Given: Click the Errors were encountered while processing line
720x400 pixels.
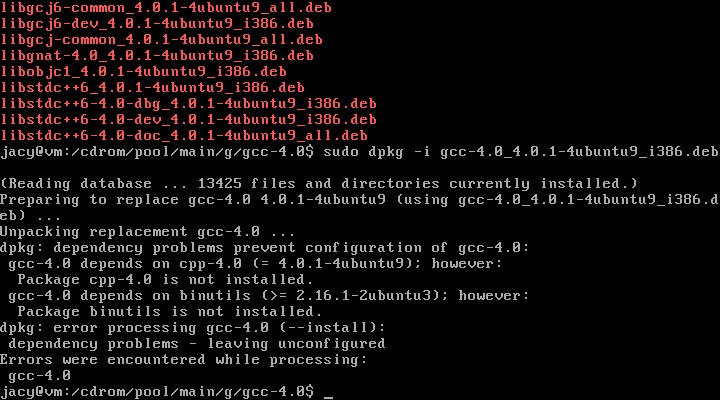Looking at the screenshot, I should click(x=184, y=360).
